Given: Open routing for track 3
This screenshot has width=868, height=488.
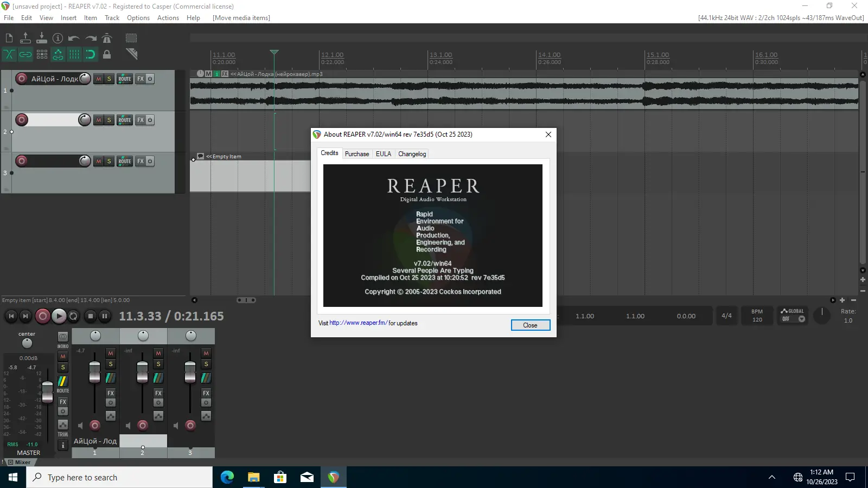Looking at the screenshot, I should (125, 161).
